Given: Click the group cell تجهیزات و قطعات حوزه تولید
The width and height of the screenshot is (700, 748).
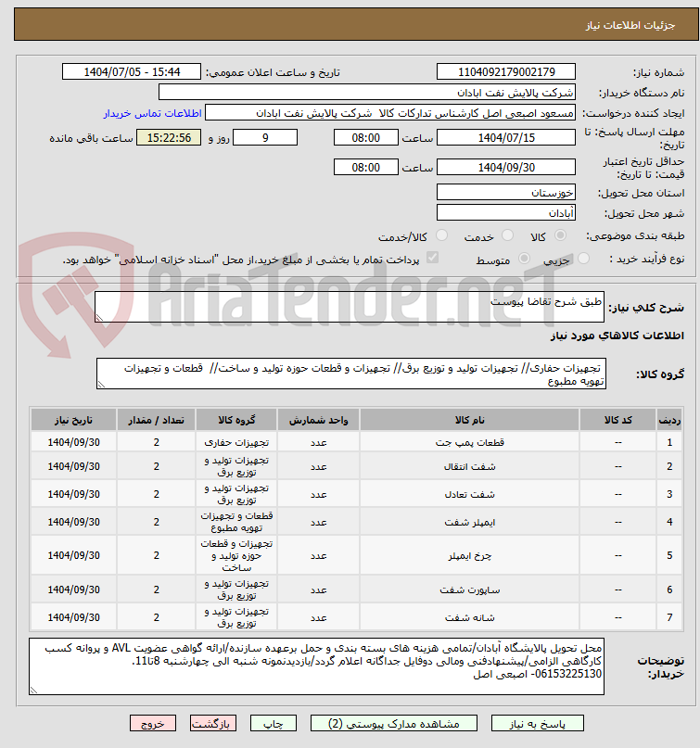Looking at the screenshot, I should [236, 556].
